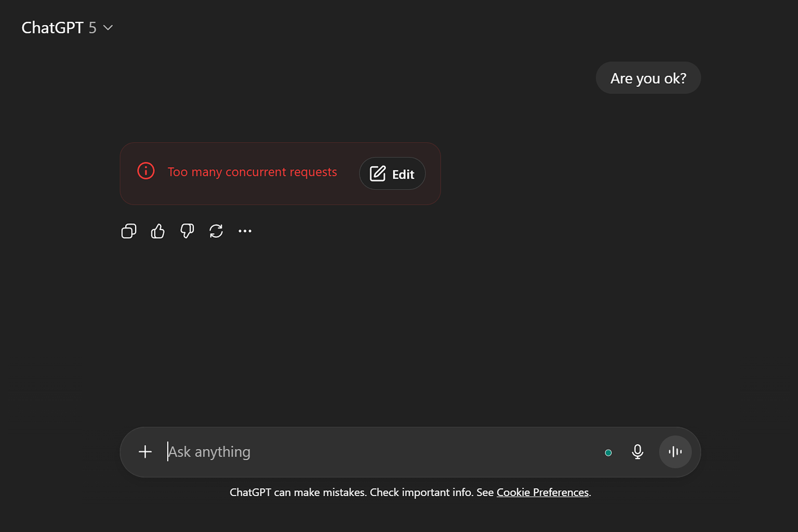This screenshot has width=798, height=532.
Task: Regenerate the response with the retry icon
Action: tap(216, 231)
